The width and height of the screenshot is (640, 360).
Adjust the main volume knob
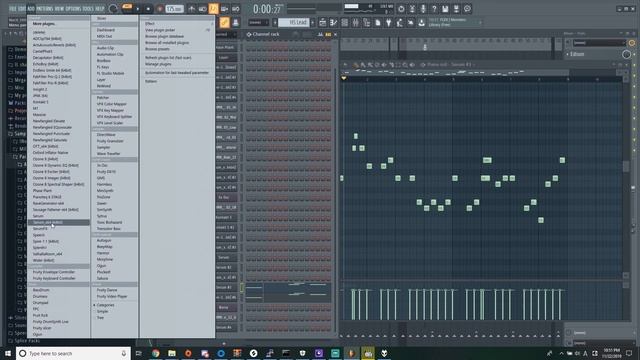[x=113, y=9]
